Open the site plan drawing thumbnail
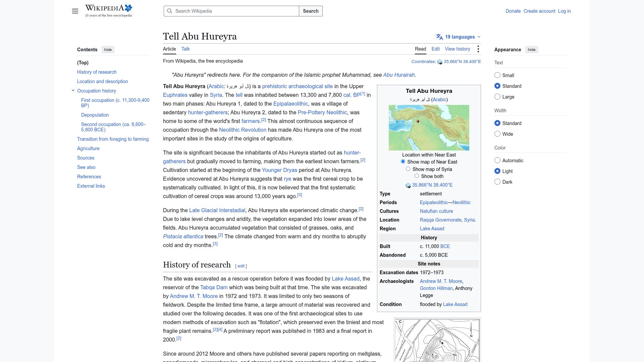Screen dimensions: 644x362 pyautogui.click(x=437, y=340)
